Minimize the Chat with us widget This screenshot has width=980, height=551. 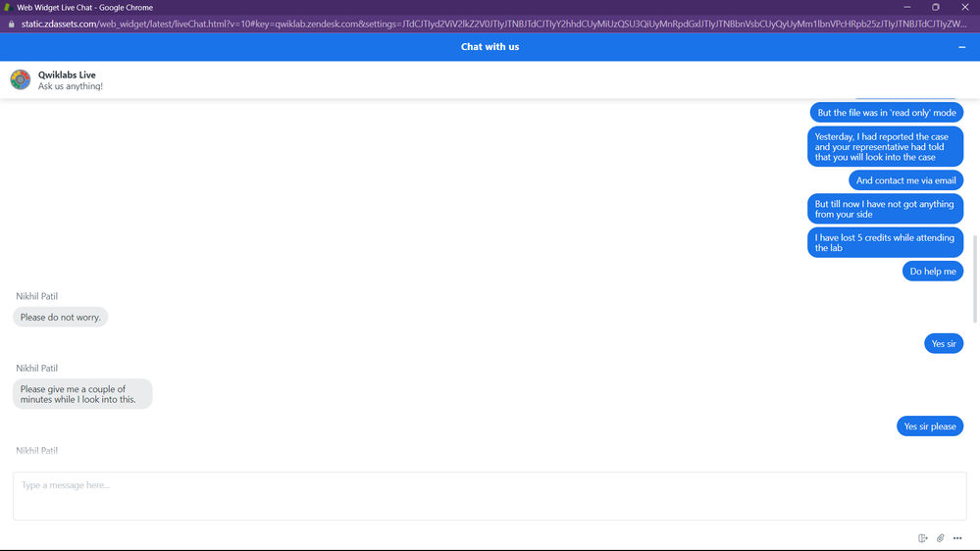[x=962, y=47]
